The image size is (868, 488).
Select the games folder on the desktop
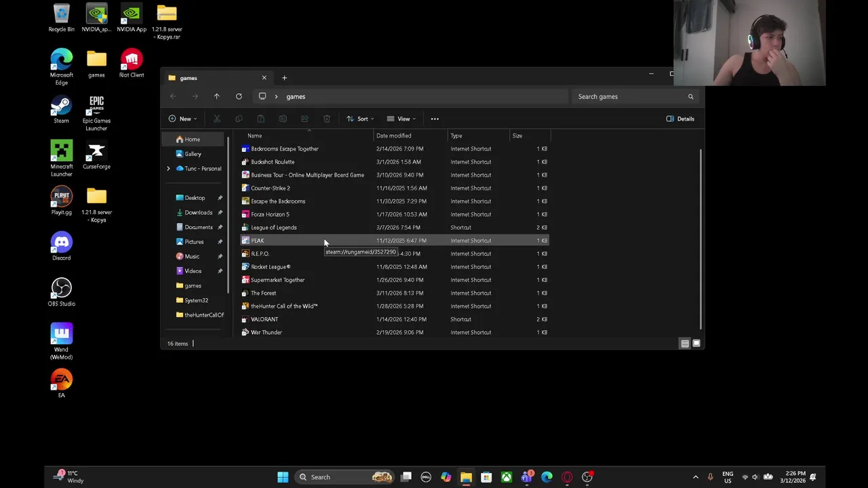pos(96,64)
